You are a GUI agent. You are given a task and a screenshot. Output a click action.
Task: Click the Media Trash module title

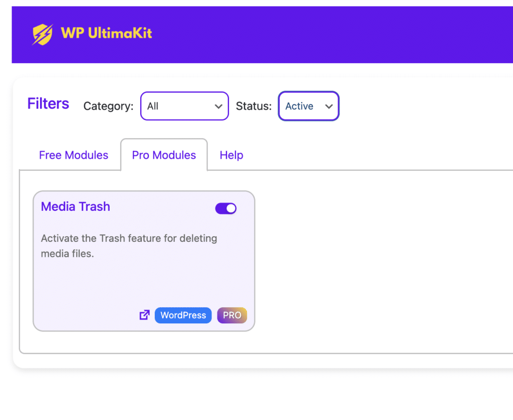click(75, 206)
